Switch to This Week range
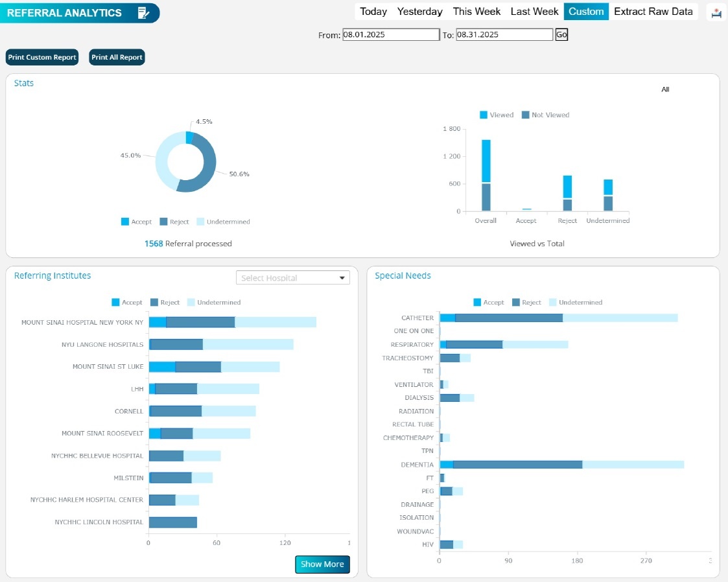The height and width of the screenshot is (582, 728). point(477,12)
